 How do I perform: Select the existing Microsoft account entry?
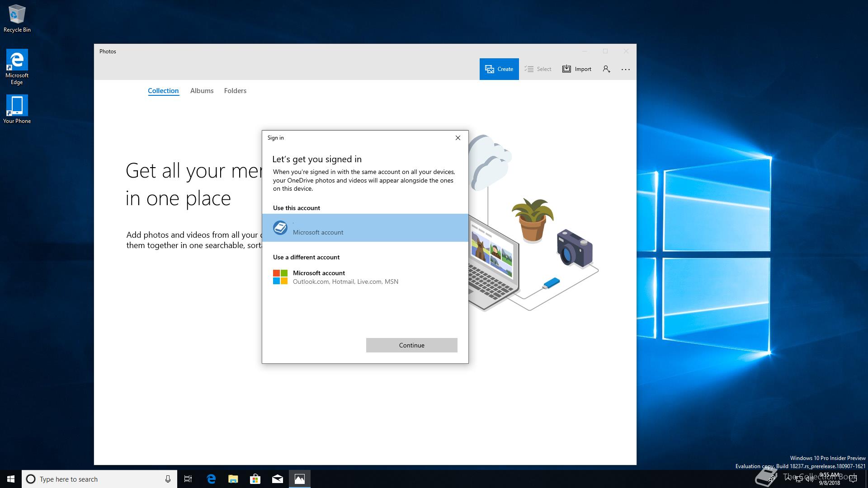click(x=365, y=228)
